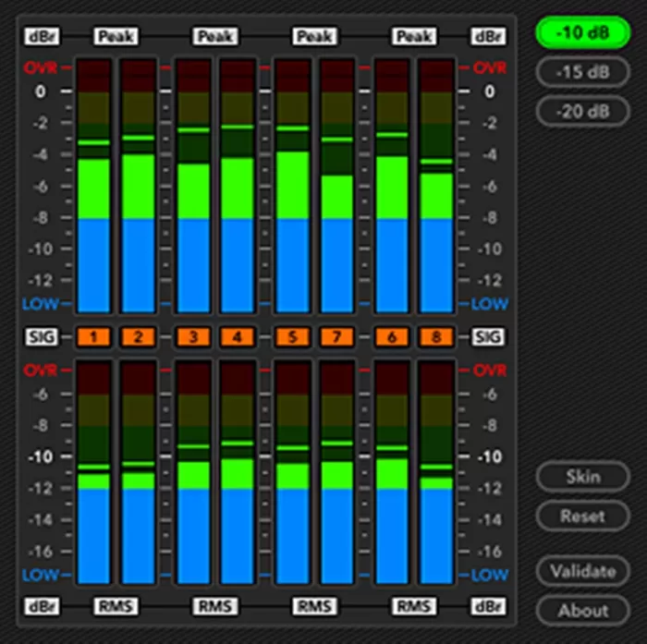Toggle signal indicator for channel 8
The width and height of the screenshot is (647, 644).
436,337
